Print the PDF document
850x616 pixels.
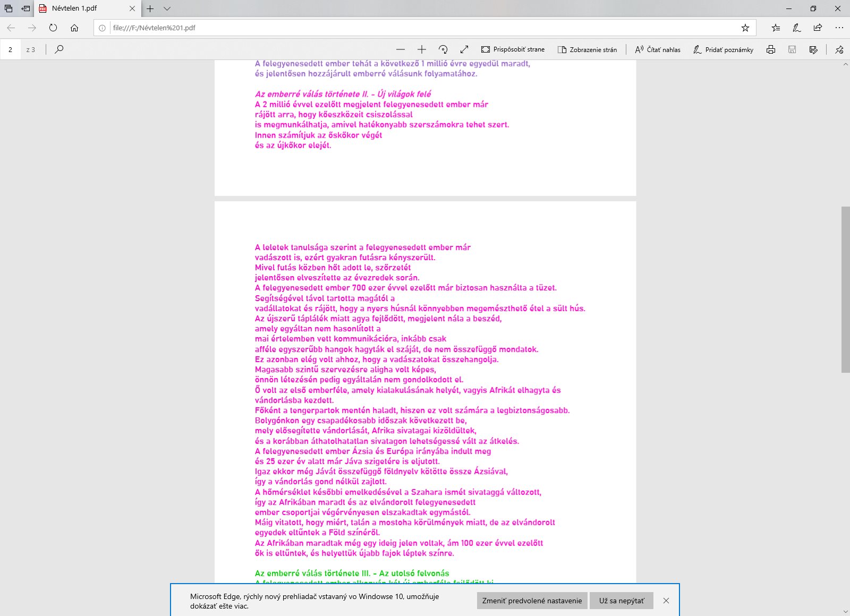click(x=771, y=49)
